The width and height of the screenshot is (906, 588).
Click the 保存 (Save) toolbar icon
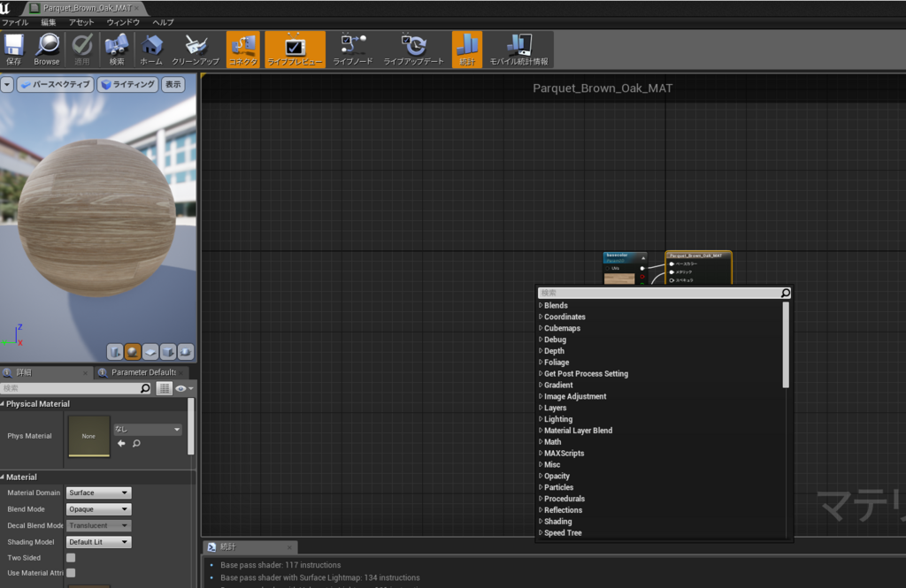pos(14,50)
